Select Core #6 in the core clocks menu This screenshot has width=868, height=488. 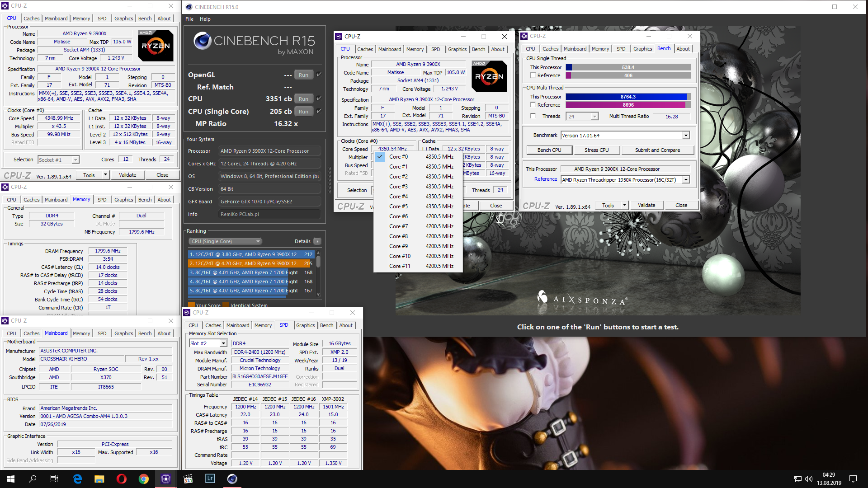418,216
